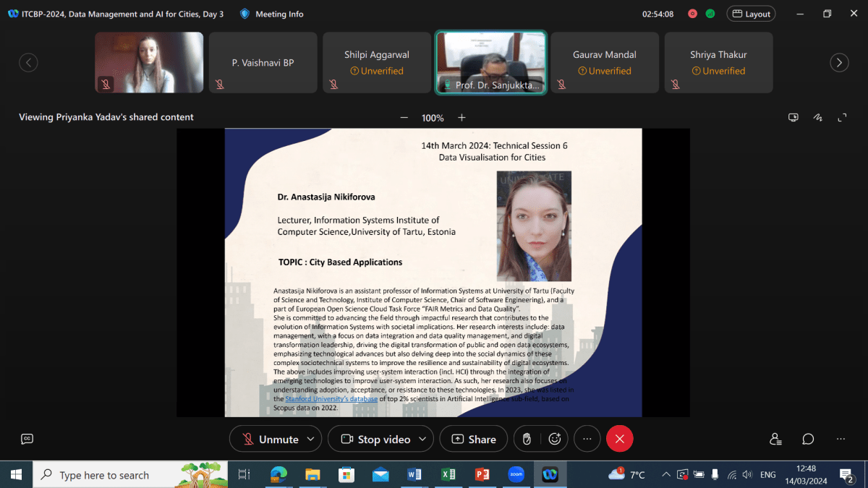Request remote control of shared screen
This screenshot has height=488, width=868.
pos(793,116)
